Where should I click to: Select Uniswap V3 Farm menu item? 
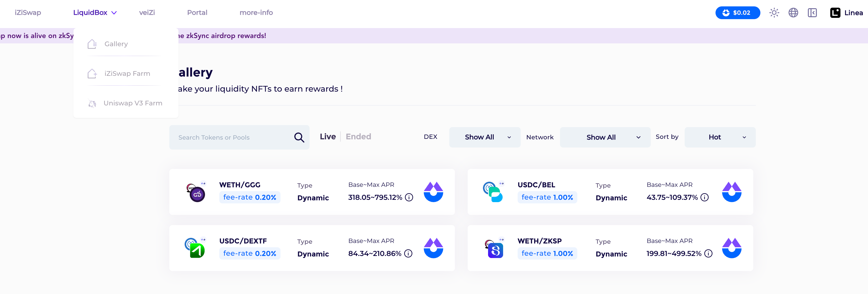pos(132,103)
